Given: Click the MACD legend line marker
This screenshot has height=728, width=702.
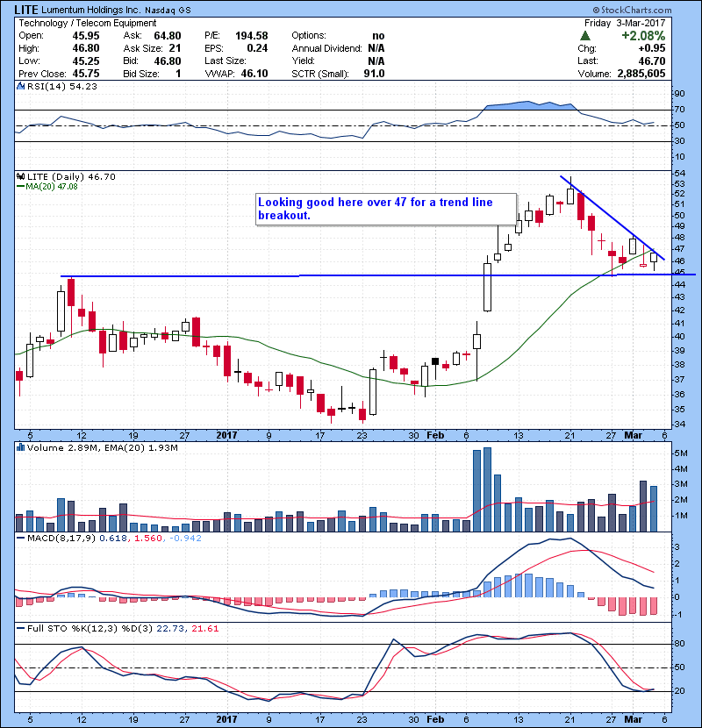Looking at the screenshot, I should (x=20, y=539).
